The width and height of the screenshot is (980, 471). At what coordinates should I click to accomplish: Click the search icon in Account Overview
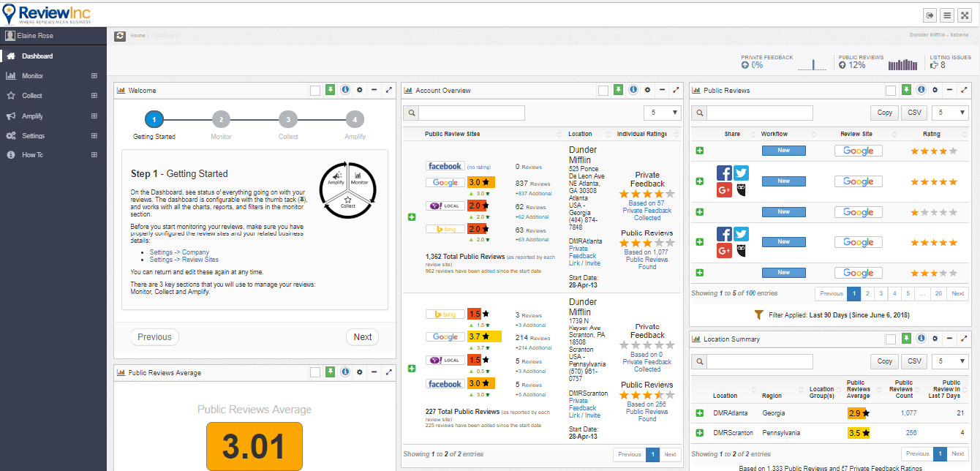411,113
